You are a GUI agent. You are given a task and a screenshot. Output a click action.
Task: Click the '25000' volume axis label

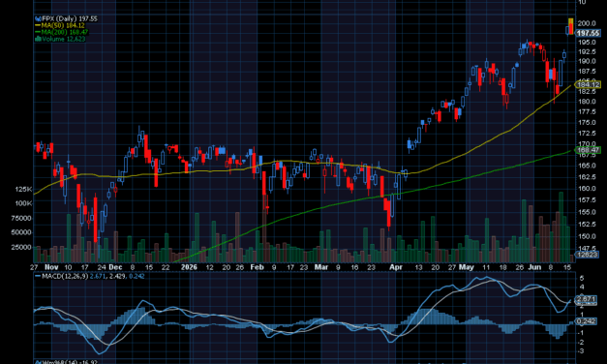point(21,247)
